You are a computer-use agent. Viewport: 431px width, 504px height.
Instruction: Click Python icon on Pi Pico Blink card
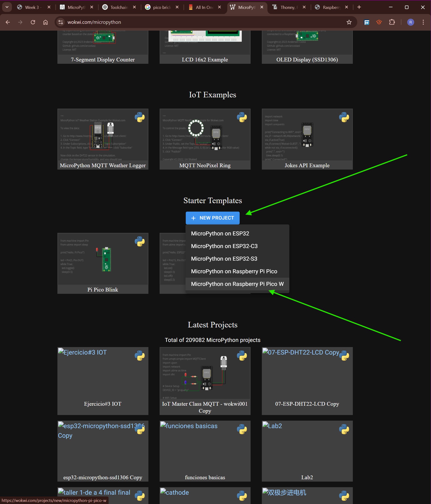click(140, 241)
